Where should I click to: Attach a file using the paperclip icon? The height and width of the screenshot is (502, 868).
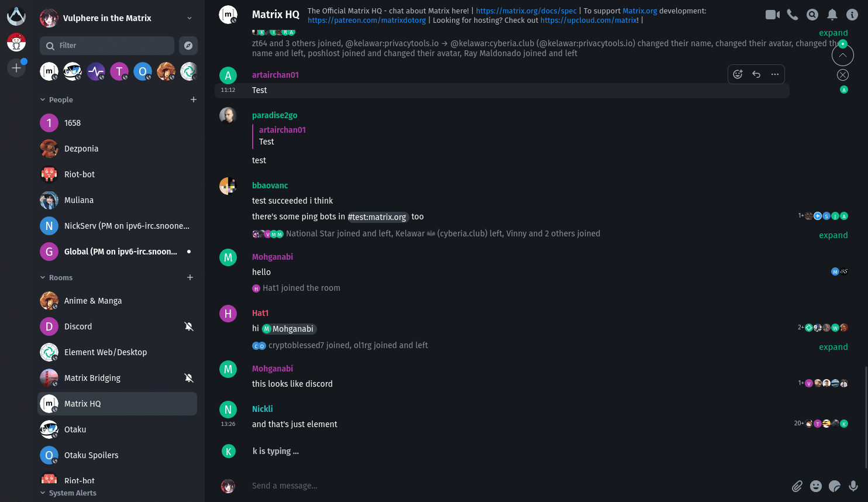[797, 486]
